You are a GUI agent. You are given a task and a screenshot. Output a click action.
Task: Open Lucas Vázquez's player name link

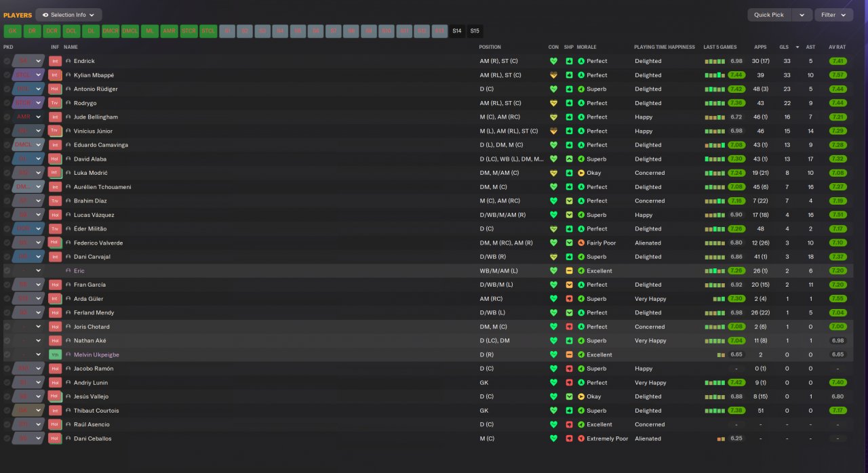(x=94, y=215)
